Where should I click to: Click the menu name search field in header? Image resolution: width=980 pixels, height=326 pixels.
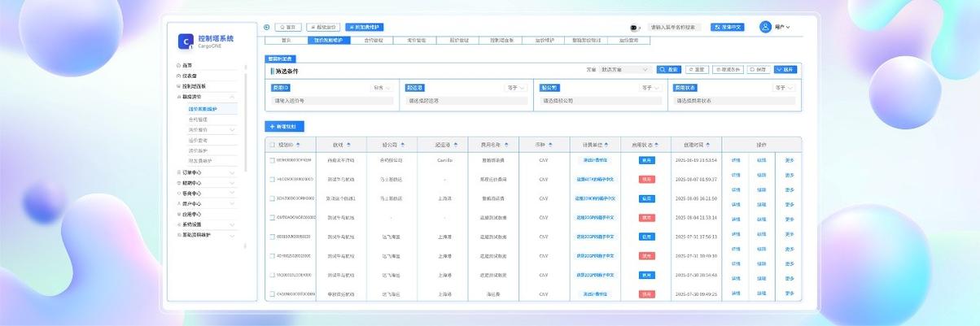[675, 27]
